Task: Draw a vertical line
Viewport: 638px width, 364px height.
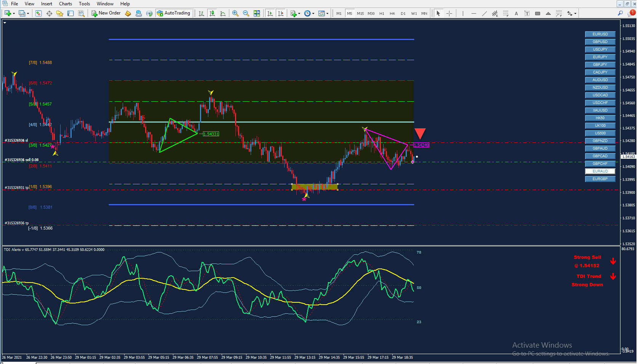Action: (x=463, y=13)
